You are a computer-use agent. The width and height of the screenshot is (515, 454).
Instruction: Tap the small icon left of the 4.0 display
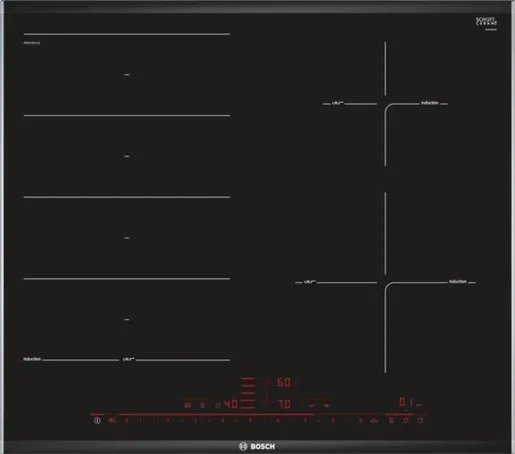[218, 405]
